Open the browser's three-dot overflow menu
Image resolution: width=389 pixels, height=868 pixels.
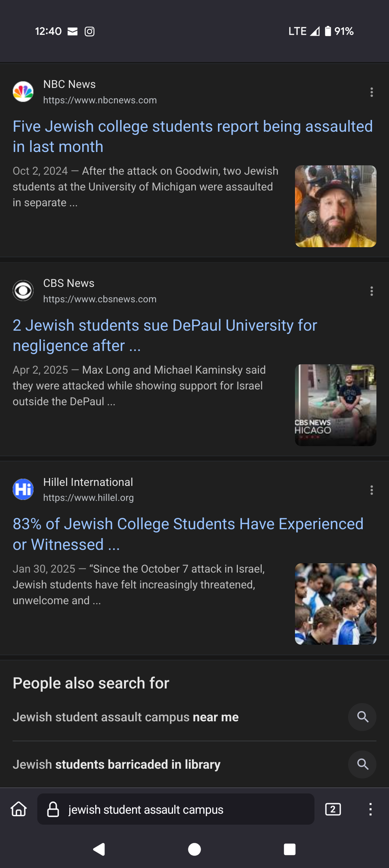pos(370,809)
